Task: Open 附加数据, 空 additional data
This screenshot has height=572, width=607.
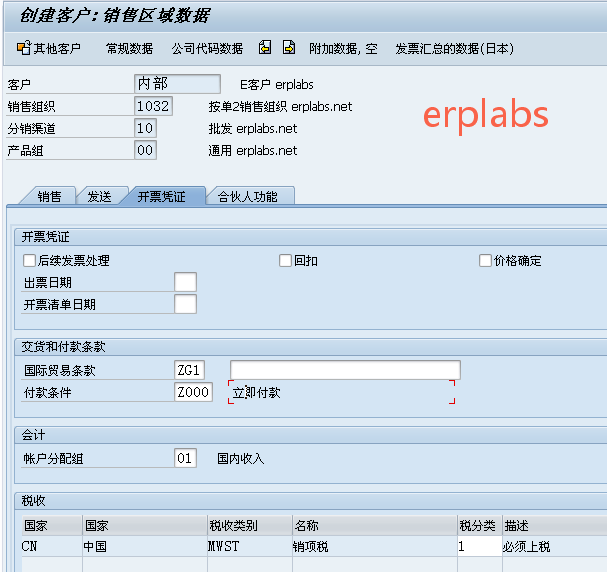Action: tap(343, 49)
